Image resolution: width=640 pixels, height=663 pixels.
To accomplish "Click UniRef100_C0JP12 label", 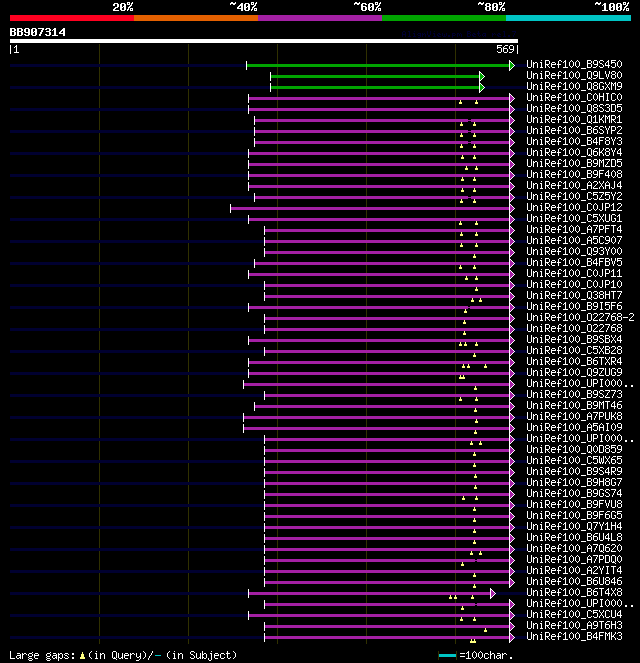I will (x=574, y=207).
